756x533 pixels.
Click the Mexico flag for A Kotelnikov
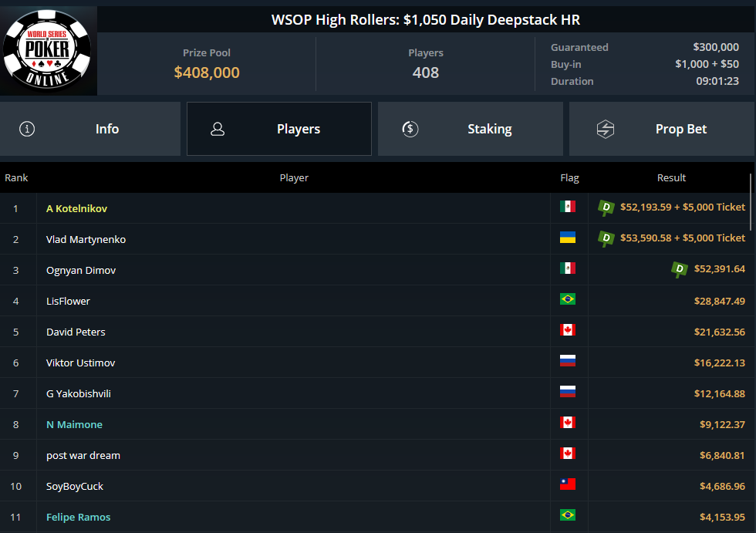pos(568,206)
